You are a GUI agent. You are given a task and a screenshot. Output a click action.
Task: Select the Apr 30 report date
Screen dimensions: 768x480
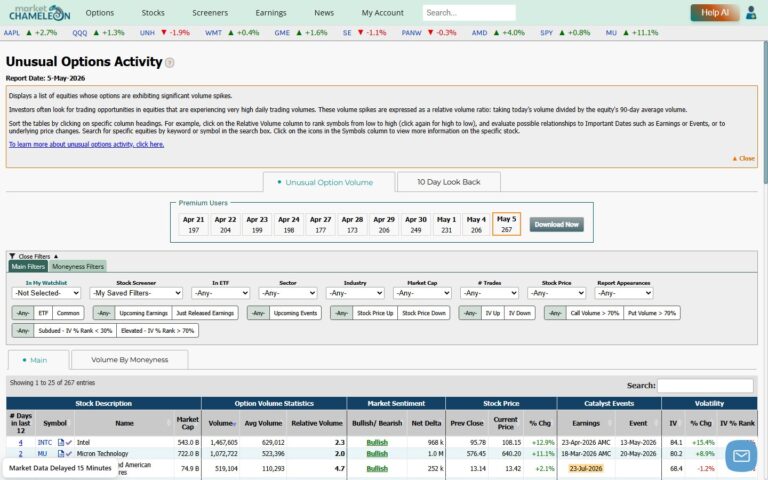pyautogui.click(x=416, y=224)
